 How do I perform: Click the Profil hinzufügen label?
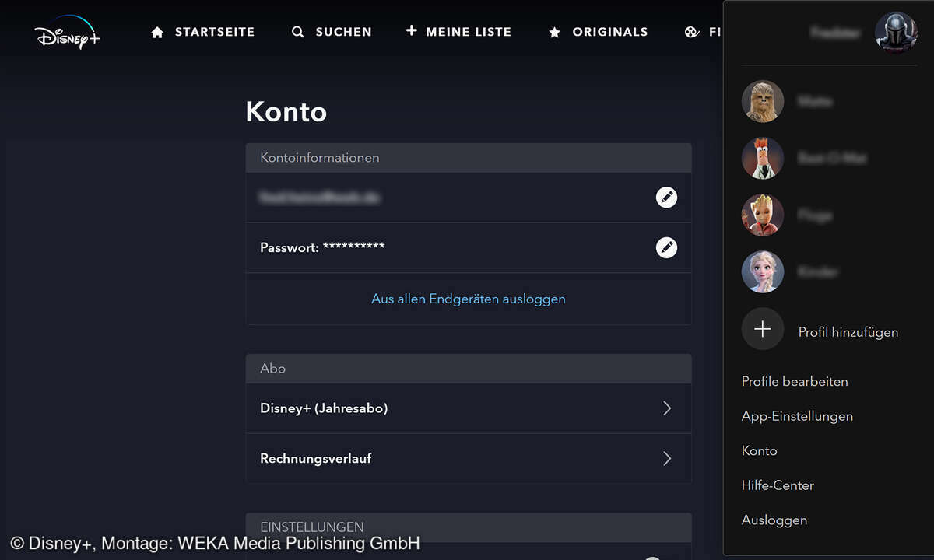pos(848,332)
